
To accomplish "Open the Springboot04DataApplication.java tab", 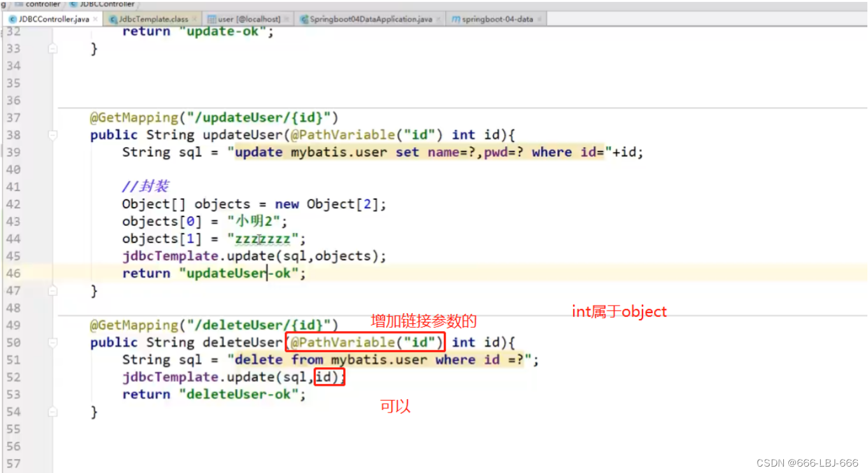I will [371, 19].
